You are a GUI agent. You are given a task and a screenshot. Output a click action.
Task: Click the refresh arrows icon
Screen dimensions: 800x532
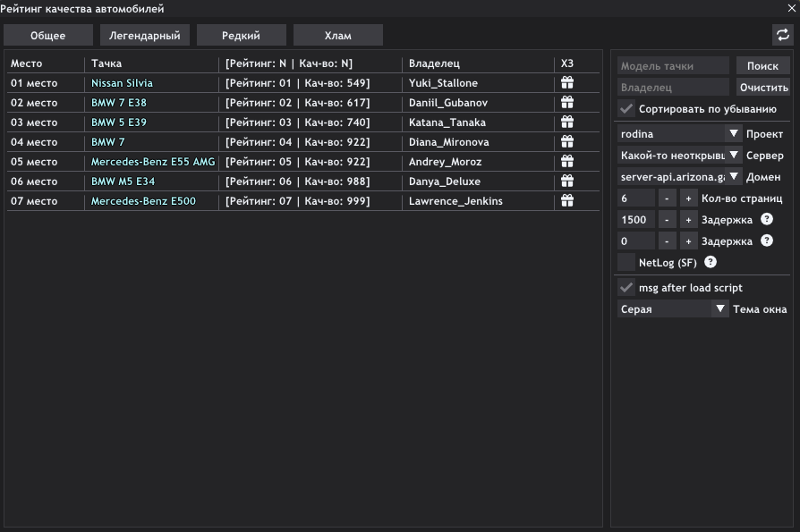pos(782,35)
